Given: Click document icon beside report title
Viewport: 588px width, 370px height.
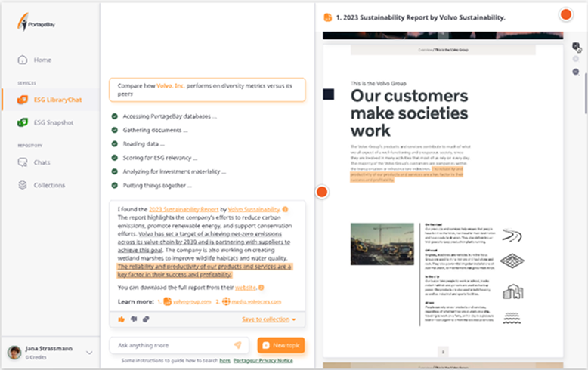Looking at the screenshot, I should [x=328, y=17].
